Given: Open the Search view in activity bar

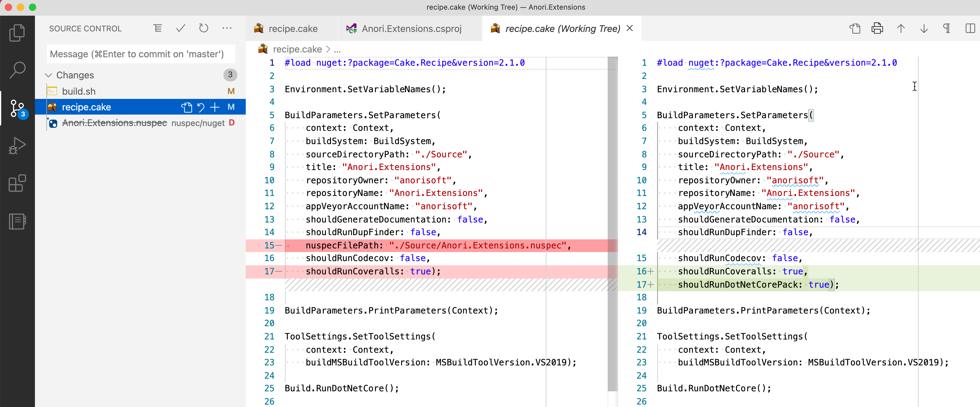Looking at the screenshot, I should pos(17,70).
